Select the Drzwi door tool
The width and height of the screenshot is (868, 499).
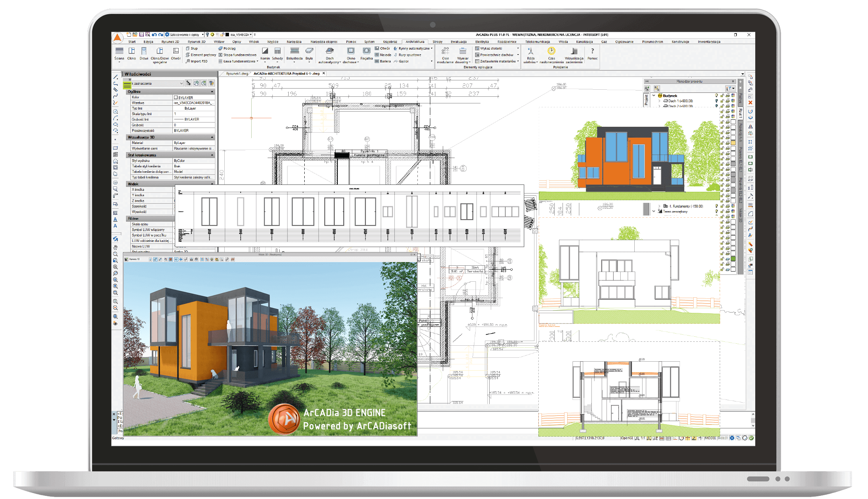(x=144, y=53)
